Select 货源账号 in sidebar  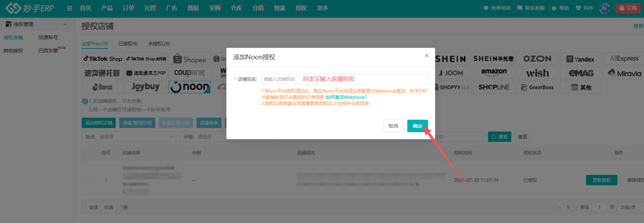pyautogui.click(x=48, y=38)
